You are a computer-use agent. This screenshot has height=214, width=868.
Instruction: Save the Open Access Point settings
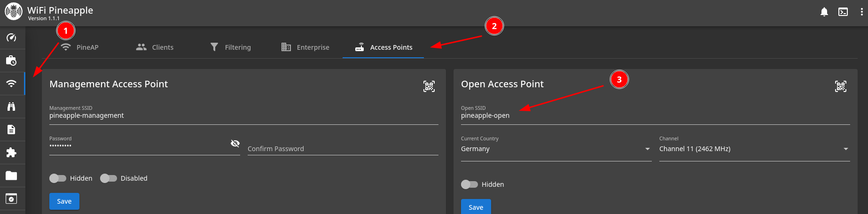pyautogui.click(x=476, y=207)
